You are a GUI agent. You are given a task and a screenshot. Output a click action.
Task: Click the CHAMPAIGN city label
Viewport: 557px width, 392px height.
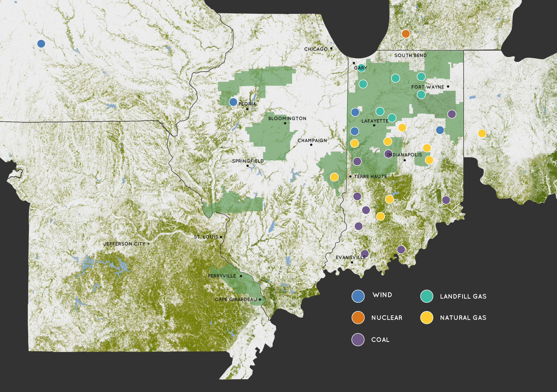click(312, 140)
